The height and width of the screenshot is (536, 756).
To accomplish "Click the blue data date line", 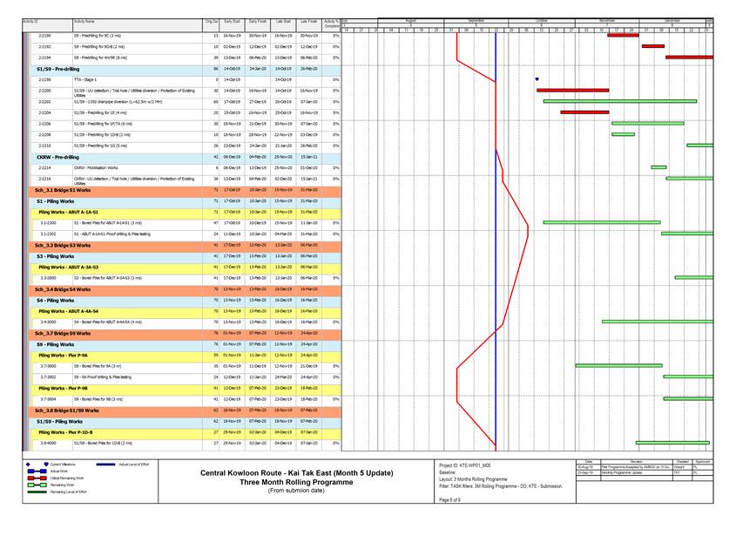I will coord(495,261).
